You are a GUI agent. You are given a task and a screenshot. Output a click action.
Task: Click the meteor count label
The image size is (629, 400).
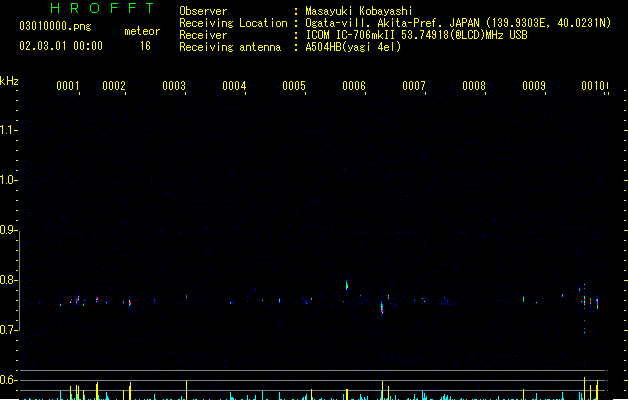[x=142, y=31]
